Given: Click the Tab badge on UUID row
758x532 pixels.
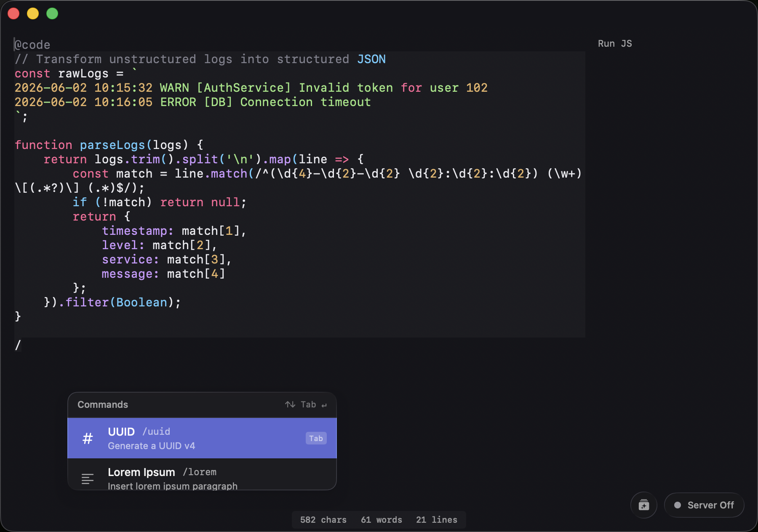Looking at the screenshot, I should [316, 439].
